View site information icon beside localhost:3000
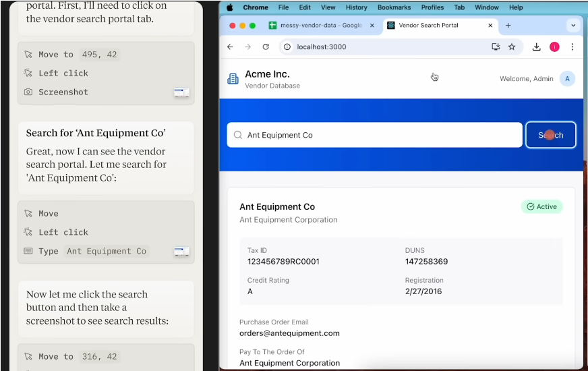The width and height of the screenshot is (588, 371). point(287,47)
